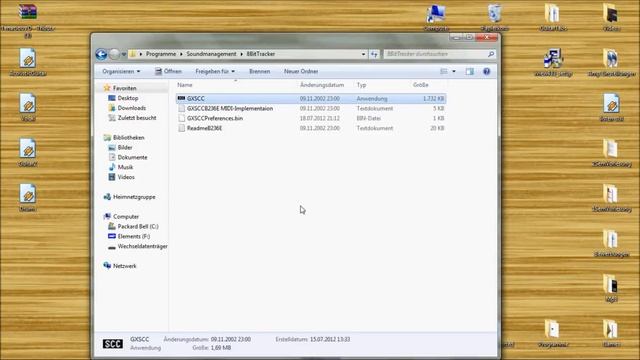Open the Bilder library
The width and height of the screenshot is (640, 360).
click(124, 147)
